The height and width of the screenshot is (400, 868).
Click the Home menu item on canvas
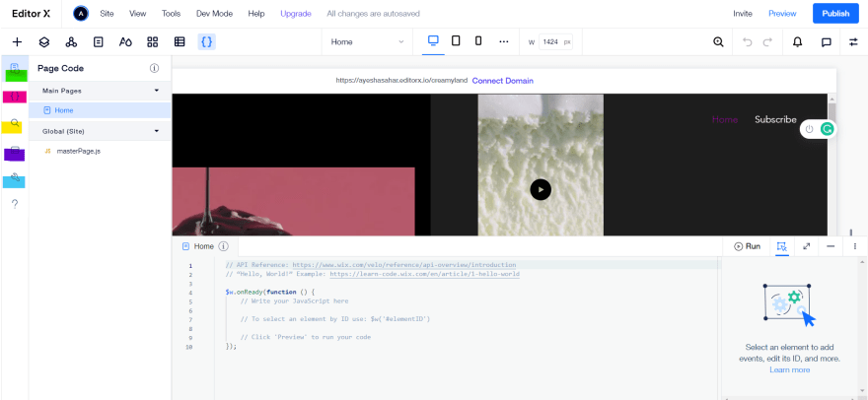[x=725, y=119]
